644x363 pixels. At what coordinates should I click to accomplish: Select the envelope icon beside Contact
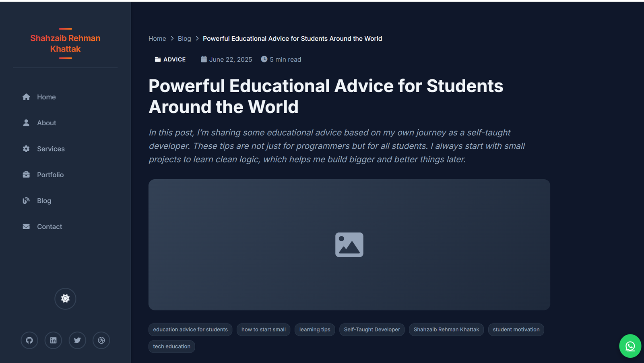click(26, 226)
